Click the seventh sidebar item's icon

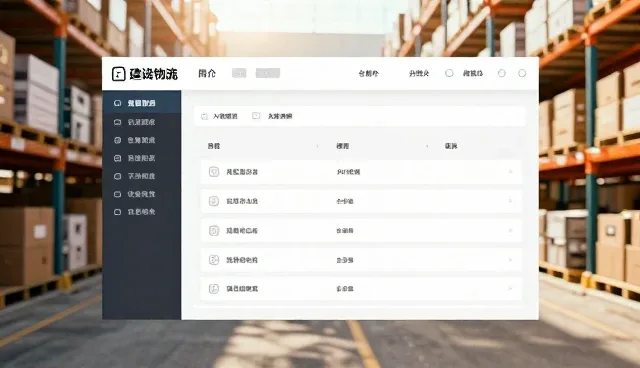(118, 212)
